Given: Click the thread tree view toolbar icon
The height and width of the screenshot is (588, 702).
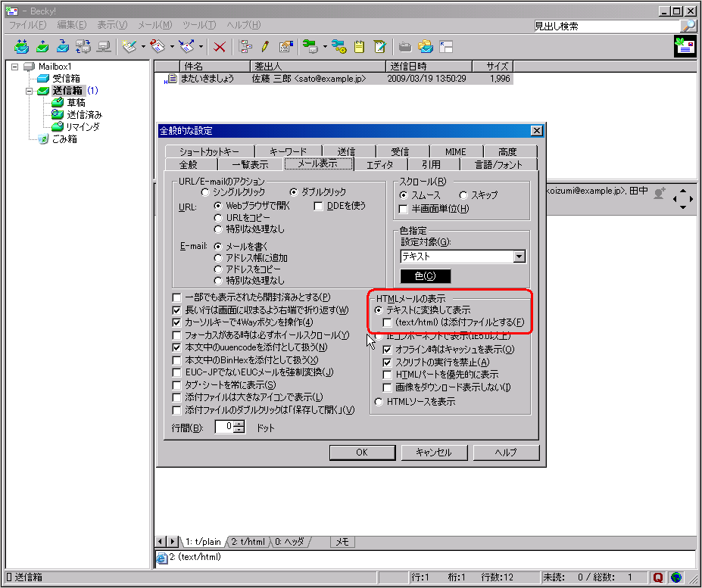Looking at the screenshot, I should [245, 46].
